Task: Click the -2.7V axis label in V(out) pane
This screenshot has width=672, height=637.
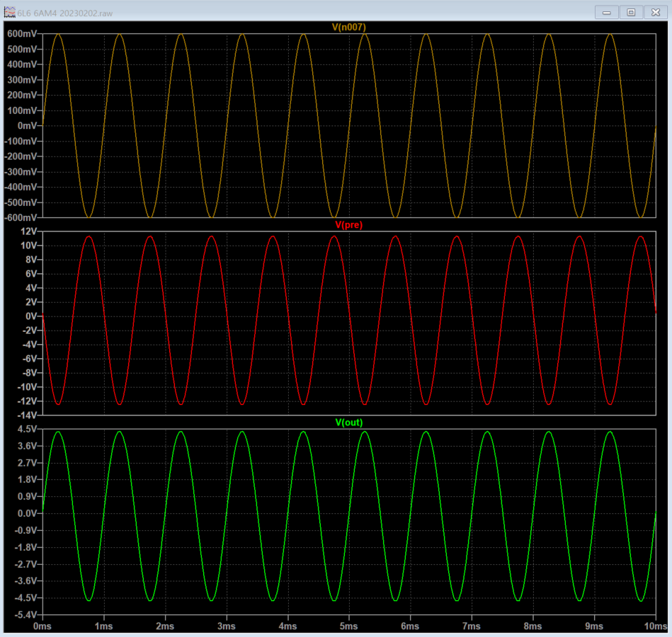Action: pyautogui.click(x=26, y=565)
